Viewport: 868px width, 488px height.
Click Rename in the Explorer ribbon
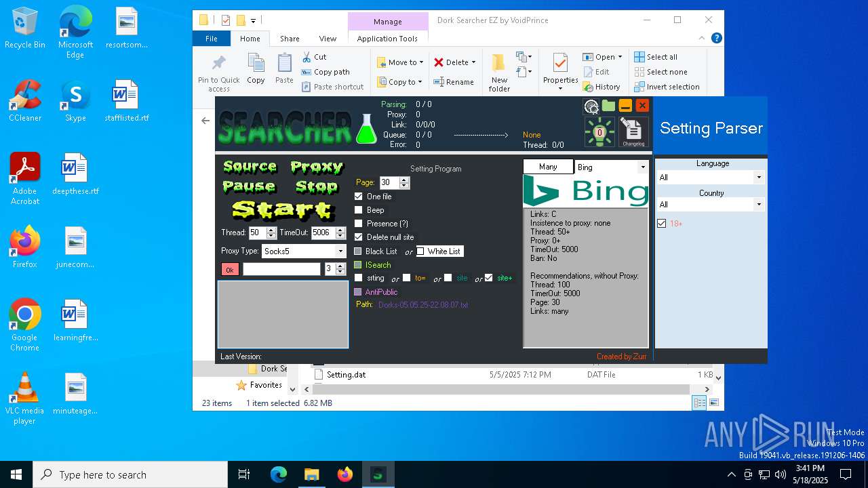click(454, 82)
